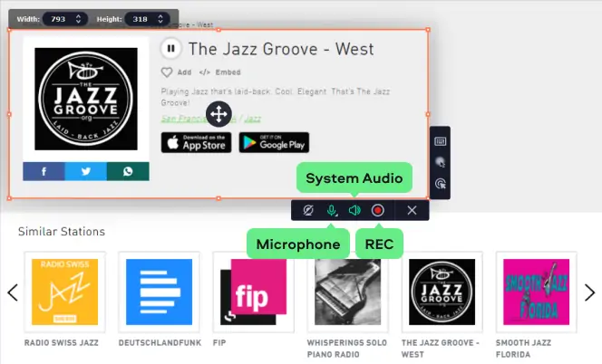Viewport: 602px width, 364px height.
Task: Click the cursor highlight icon in side panel
Action: [440, 162]
